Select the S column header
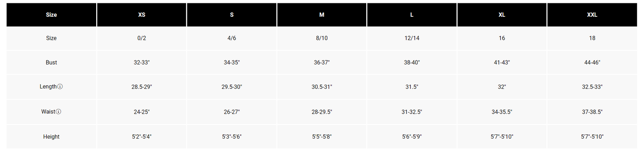Viewport: 644px width, 155px height. coord(232,15)
